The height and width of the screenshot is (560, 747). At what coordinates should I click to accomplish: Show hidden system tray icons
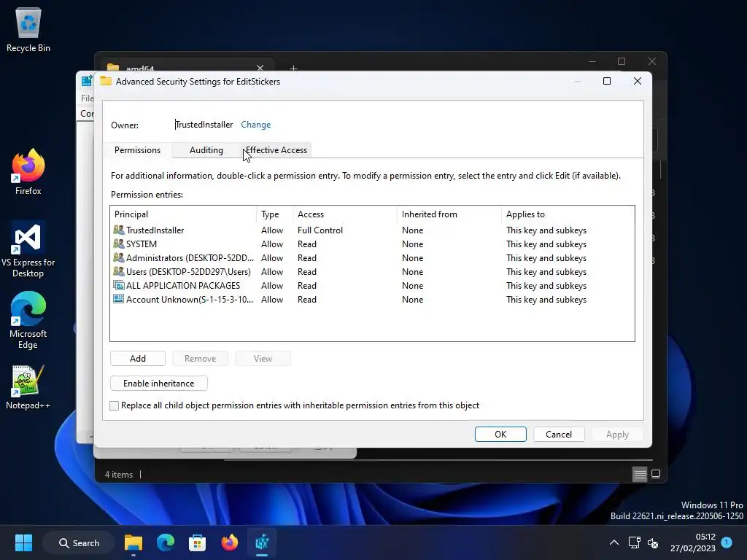tap(614, 542)
